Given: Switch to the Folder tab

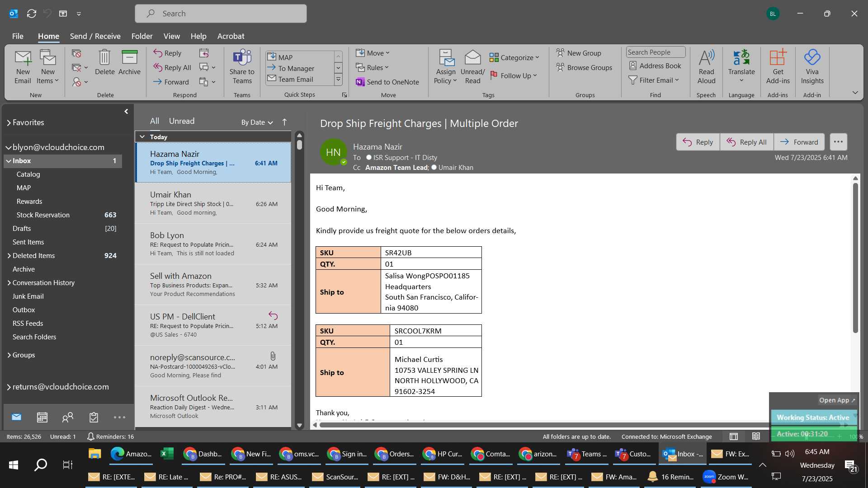Looking at the screenshot, I should coord(142,36).
